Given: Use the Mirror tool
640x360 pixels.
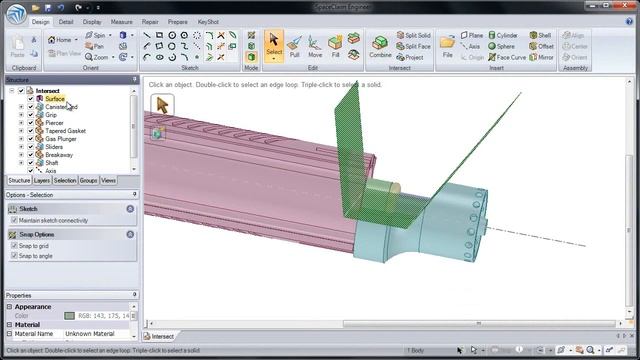Looking at the screenshot, I should click(541, 58).
